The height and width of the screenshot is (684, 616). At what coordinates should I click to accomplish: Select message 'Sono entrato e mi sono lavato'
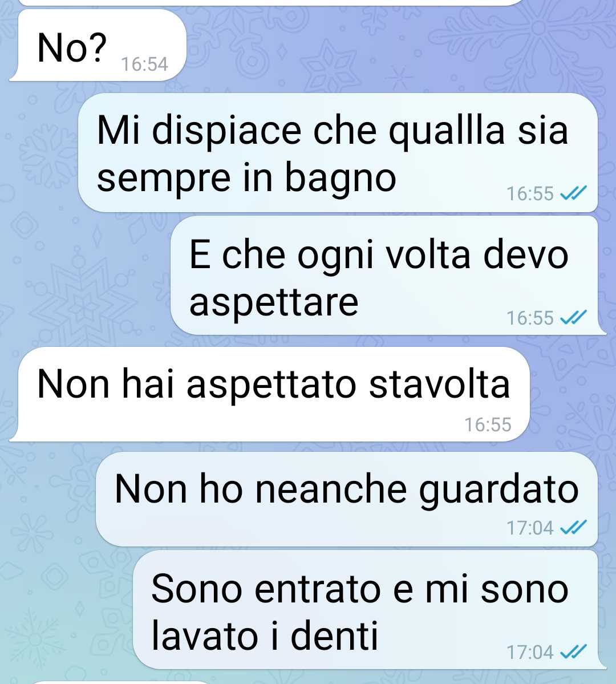369,610
